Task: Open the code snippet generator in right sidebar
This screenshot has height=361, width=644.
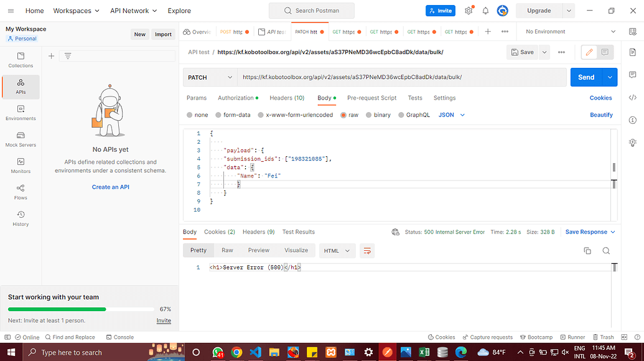Action: [632, 97]
